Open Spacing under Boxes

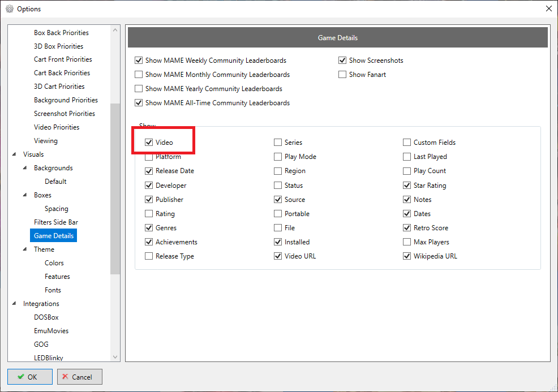(x=56, y=209)
